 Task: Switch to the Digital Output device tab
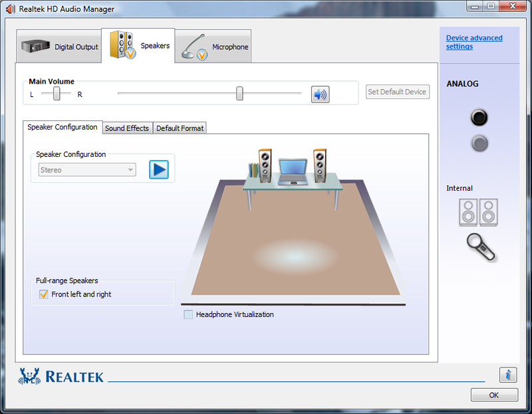click(x=59, y=47)
